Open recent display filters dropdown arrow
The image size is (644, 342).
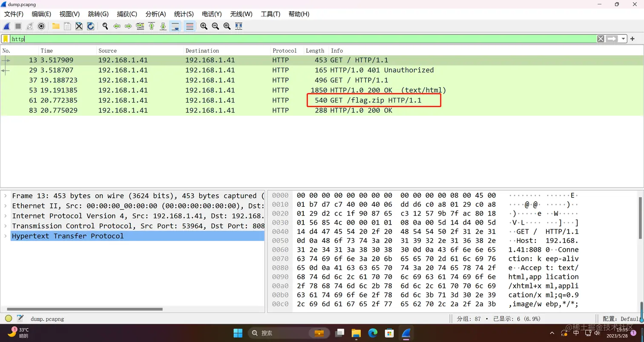[x=624, y=39]
